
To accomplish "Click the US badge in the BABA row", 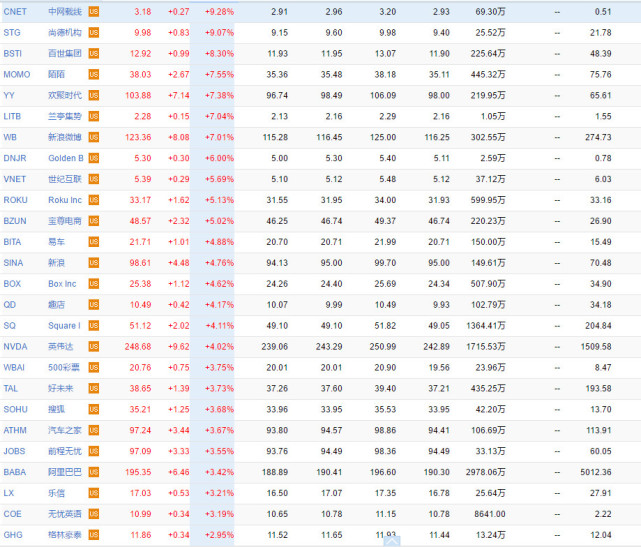I will [x=94, y=472].
